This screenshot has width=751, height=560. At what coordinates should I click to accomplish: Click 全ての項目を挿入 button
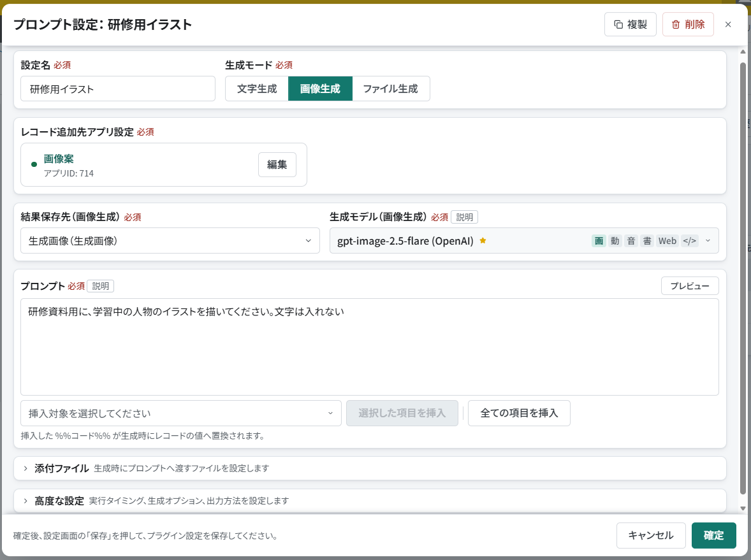(519, 413)
